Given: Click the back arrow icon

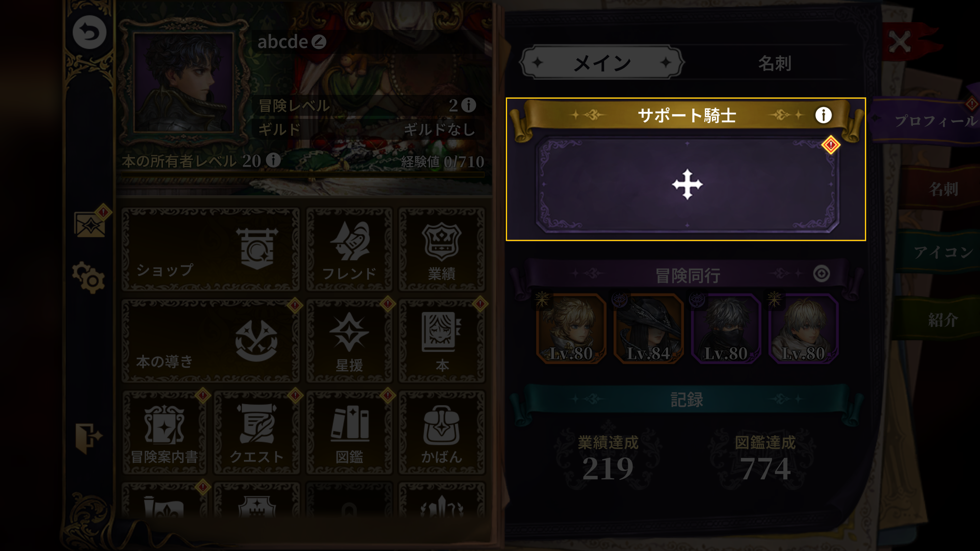Looking at the screenshot, I should point(89,32).
